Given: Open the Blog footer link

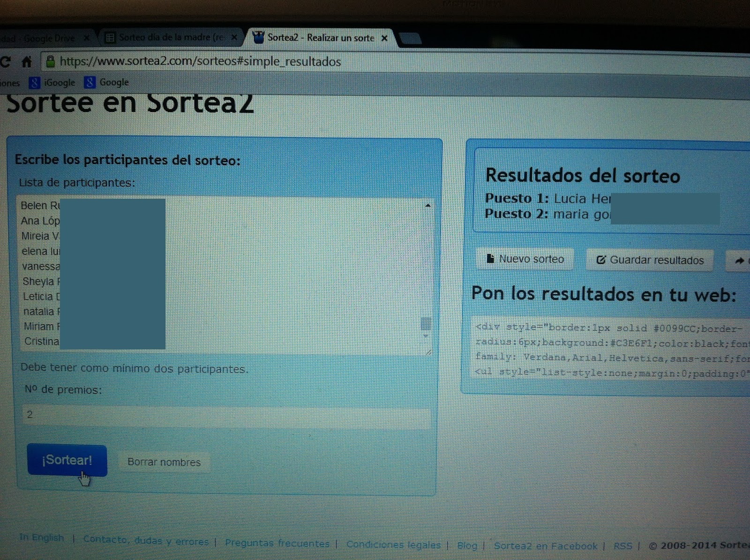Looking at the screenshot, I should click(x=467, y=545).
